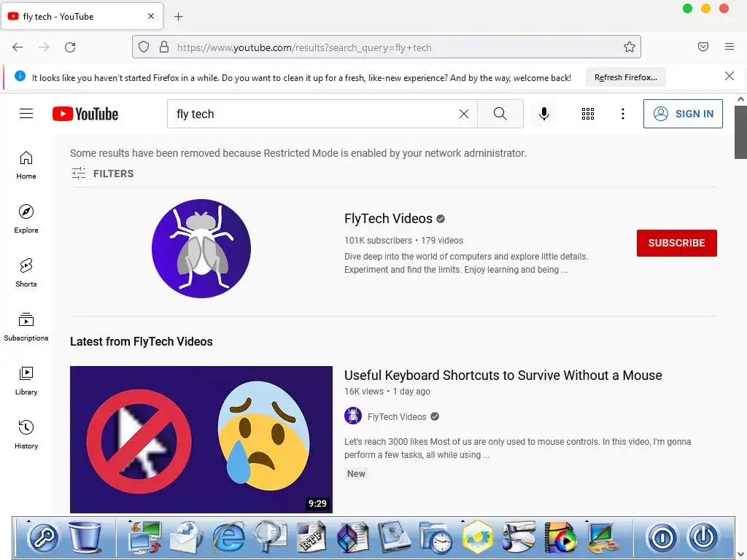Click 'Latest from FlyTech Videos' heading
747x560 pixels.
[x=141, y=341]
